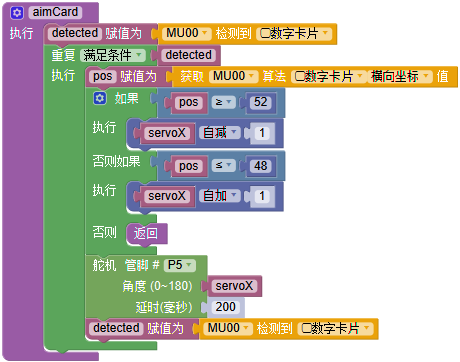Click the value 1 in the 自加 block

pyautogui.click(x=262, y=196)
